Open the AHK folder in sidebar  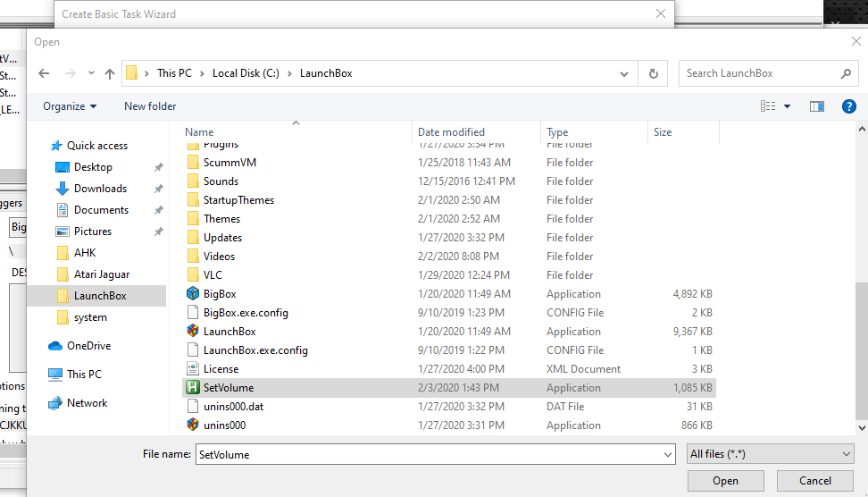85,253
